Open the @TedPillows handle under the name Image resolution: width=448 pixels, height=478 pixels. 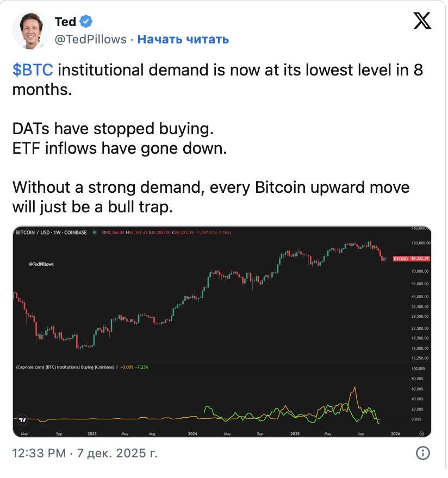90,39
